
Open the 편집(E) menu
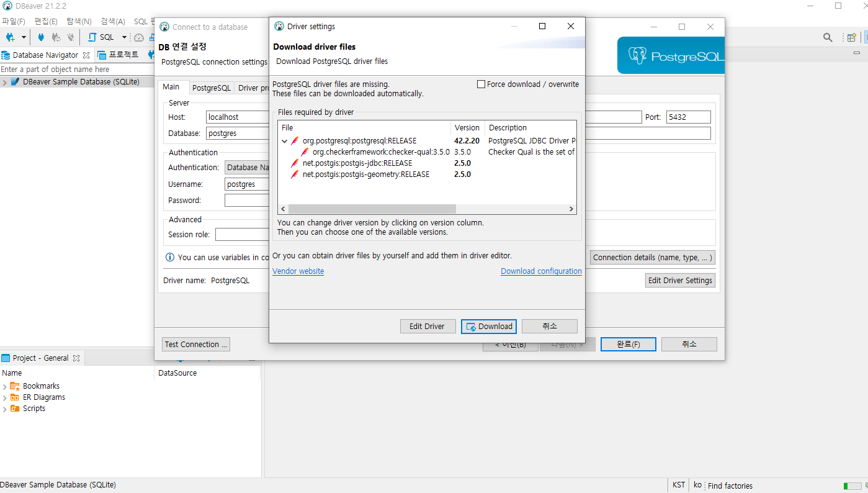coord(46,21)
